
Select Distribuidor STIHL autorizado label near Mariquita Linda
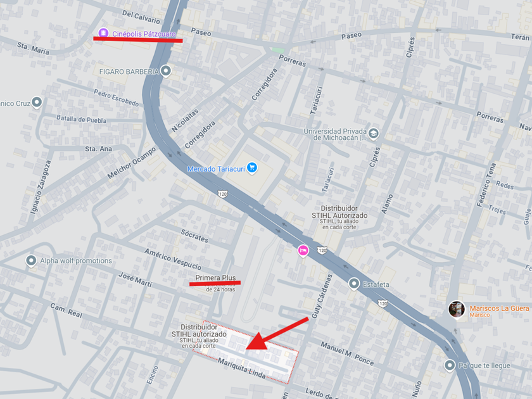tap(199, 331)
